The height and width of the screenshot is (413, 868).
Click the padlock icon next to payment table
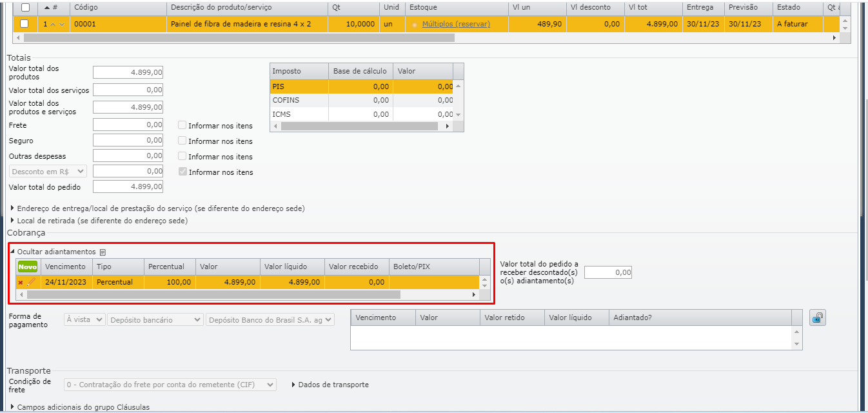pos(818,317)
